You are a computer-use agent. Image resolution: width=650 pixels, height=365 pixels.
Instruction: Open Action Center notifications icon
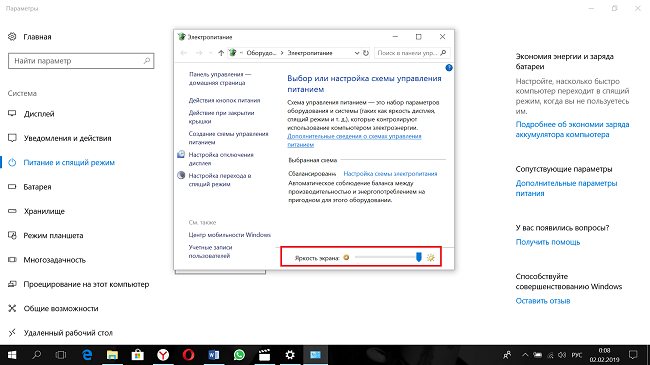click(x=633, y=355)
